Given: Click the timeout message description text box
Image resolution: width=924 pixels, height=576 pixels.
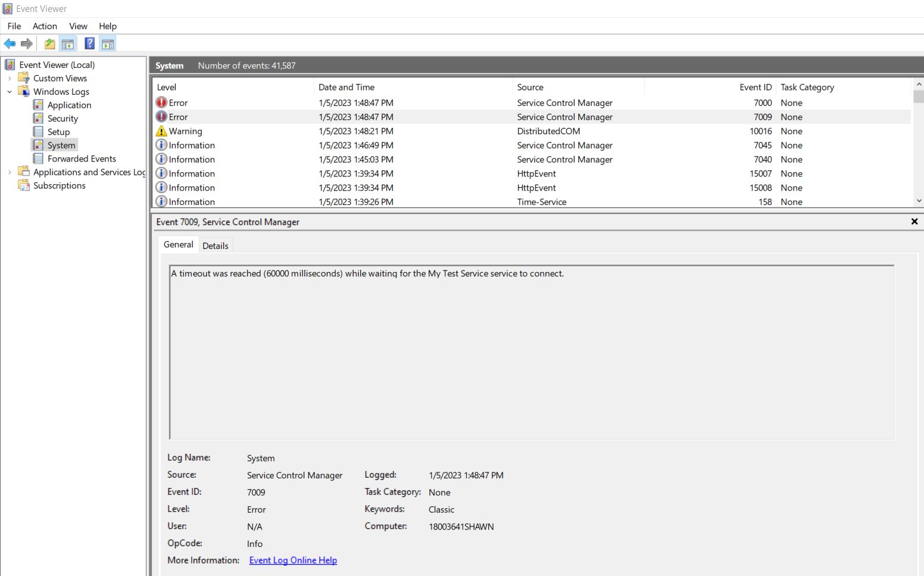Looking at the screenshot, I should (x=532, y=352).
